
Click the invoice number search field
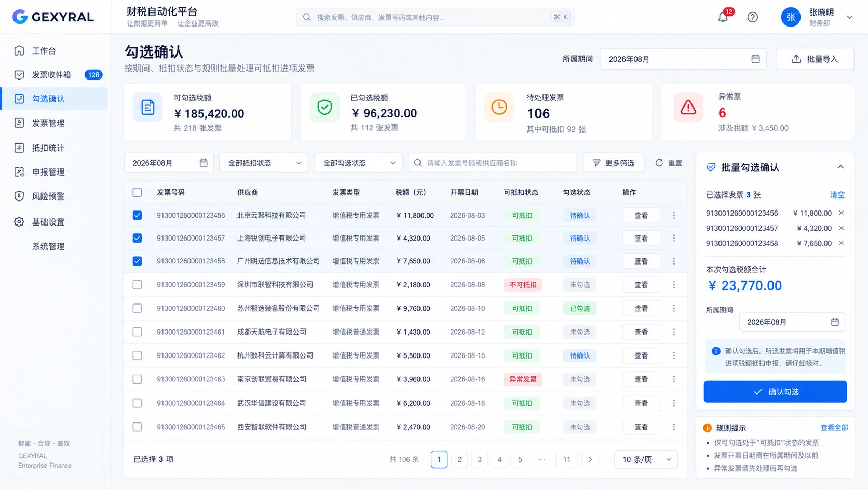pyautogui.click(x=492, y=163)
